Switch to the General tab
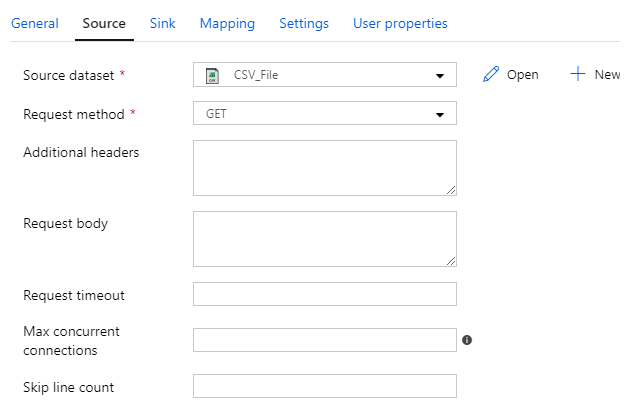This screenshot has width=630, height=410. pyautogui.click(x=34, y=23)
